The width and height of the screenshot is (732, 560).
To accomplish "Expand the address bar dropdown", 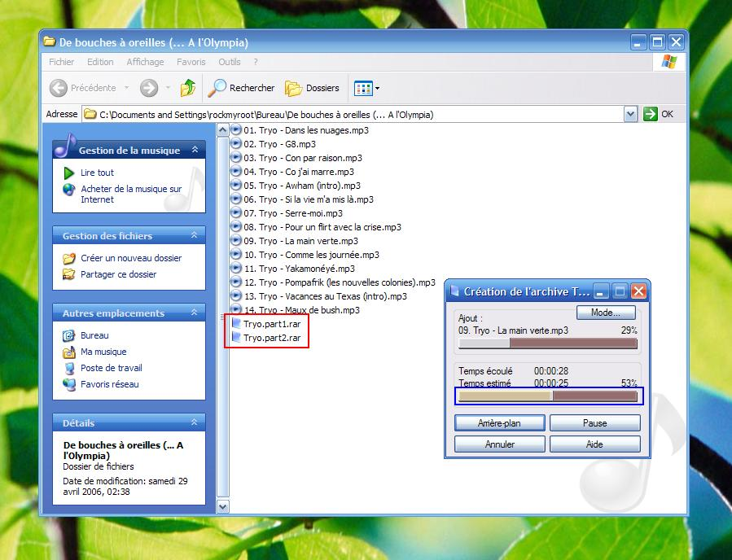I will click(630, 115).
